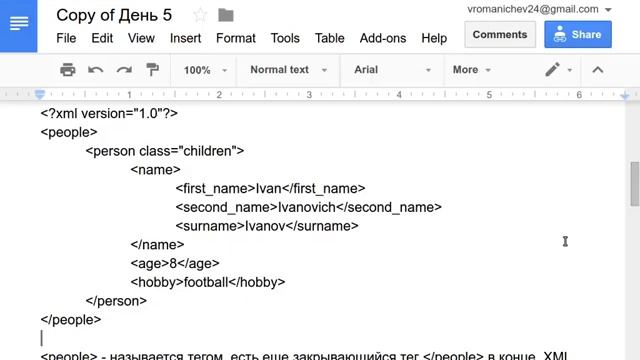Open the zoom 100% dropdown
The height and width of the screenshot is (360, 640).
pyautogui.click(x=204, y=70)
